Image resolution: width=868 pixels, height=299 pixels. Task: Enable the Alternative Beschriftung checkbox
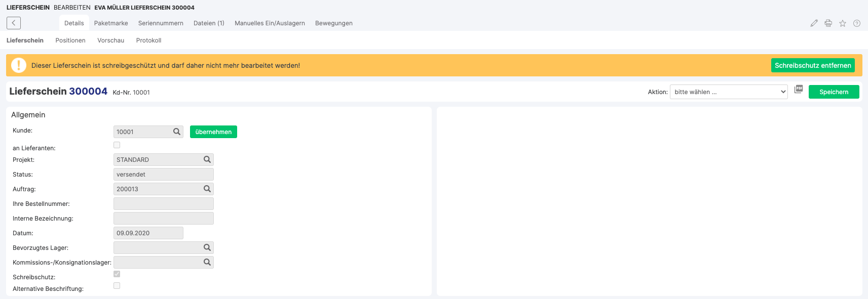click(117, 286)
